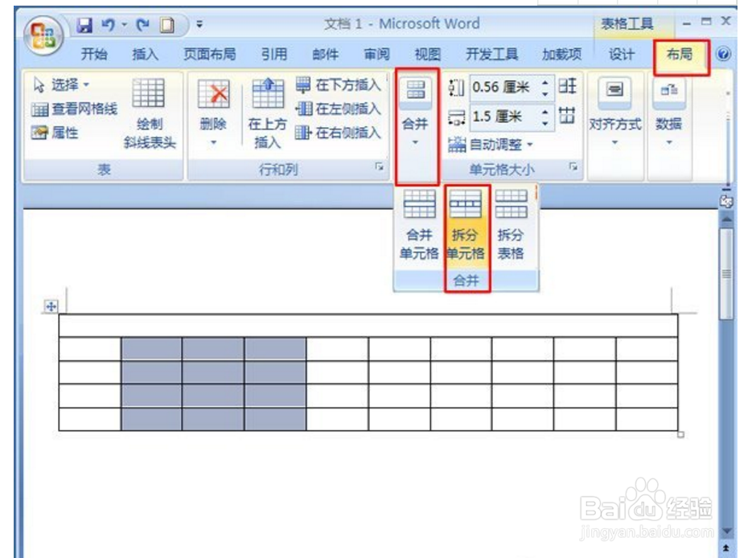Decrease column width with spinner down

point(545,123)
